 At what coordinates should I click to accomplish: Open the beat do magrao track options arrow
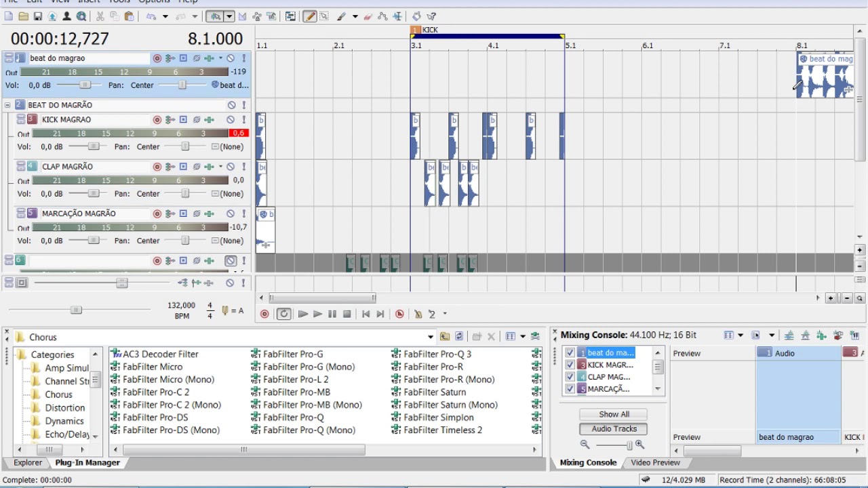coord(220,58)
